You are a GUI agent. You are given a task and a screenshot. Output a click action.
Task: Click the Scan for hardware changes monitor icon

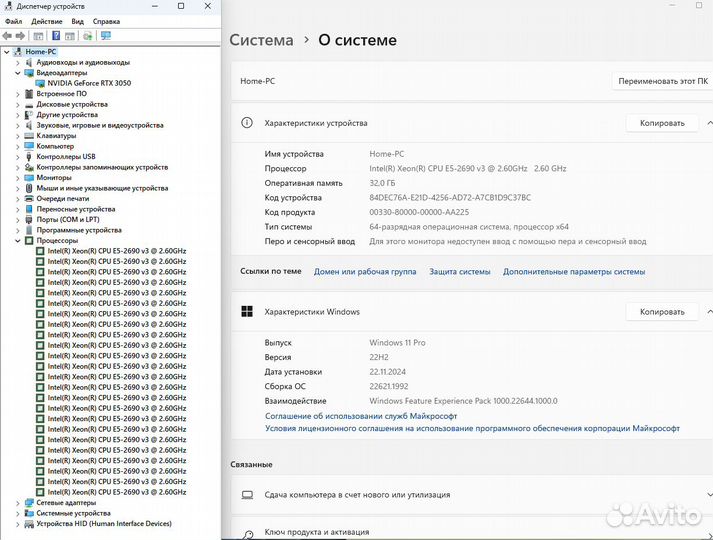point(106,36)
